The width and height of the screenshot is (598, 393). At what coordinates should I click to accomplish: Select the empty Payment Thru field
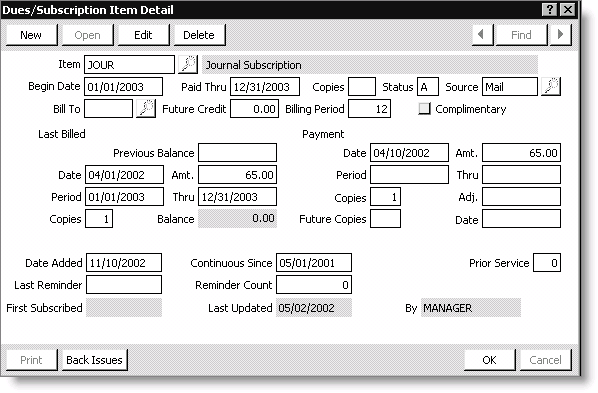pos(521,175)
